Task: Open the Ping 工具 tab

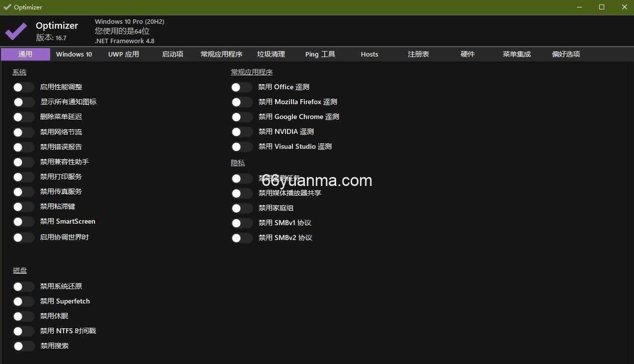Action: pyautogui.click(x=320, y=54)
